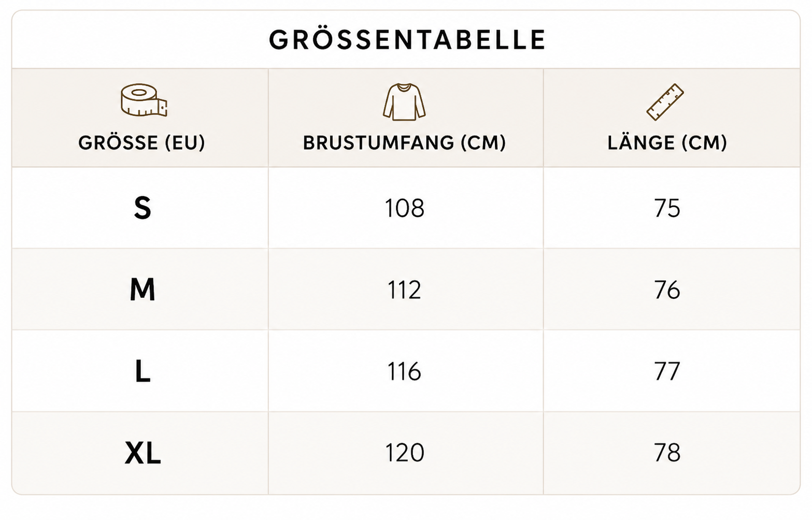812x520 pixels.
Task: Click the measuring tape icon
Action: pos(144,100)
